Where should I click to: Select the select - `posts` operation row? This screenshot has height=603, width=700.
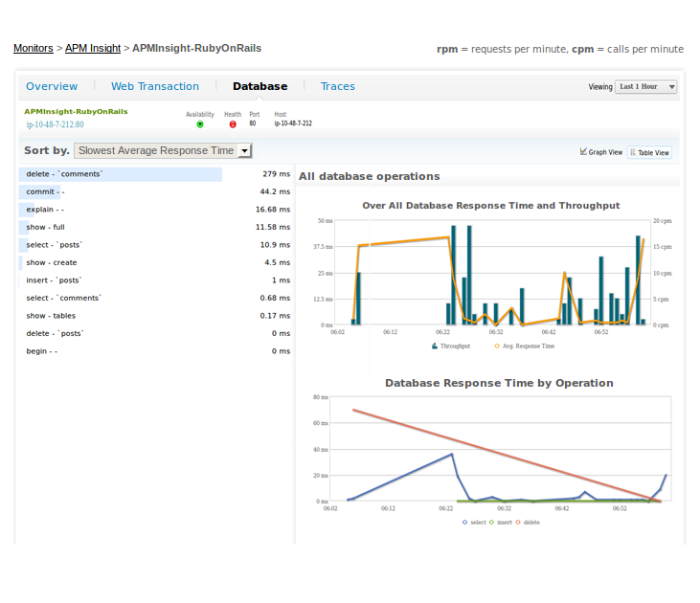coord(53,245)
